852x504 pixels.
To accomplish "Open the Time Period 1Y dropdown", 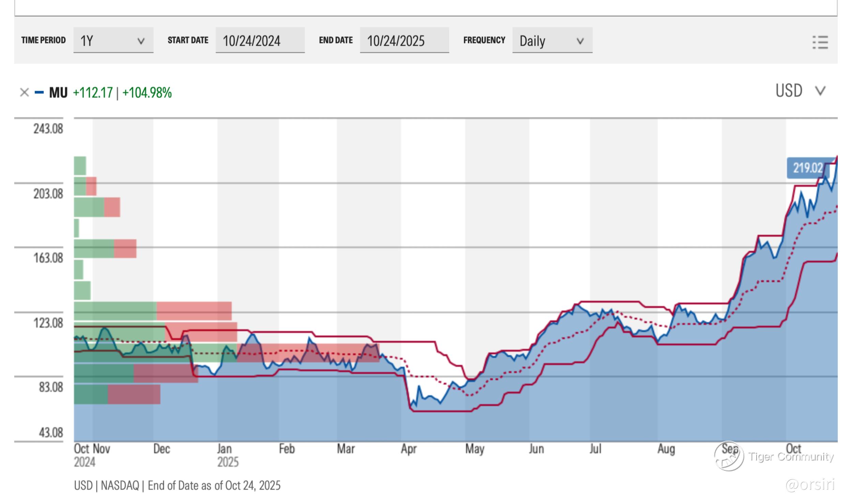I will 113,41.
